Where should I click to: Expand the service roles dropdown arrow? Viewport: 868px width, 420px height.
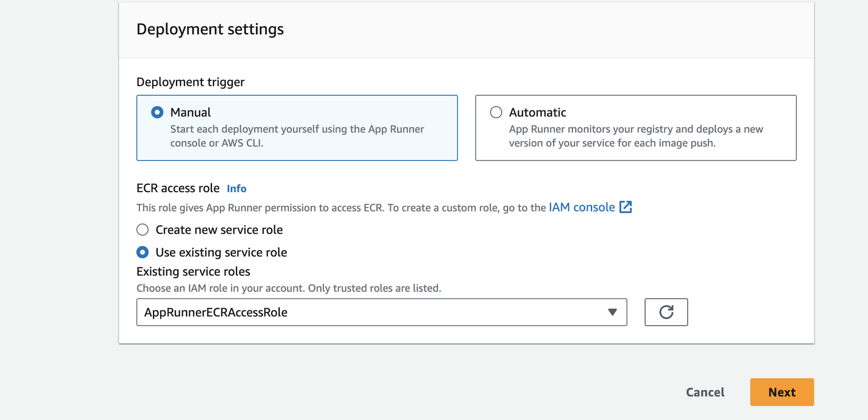click(612, 312)
